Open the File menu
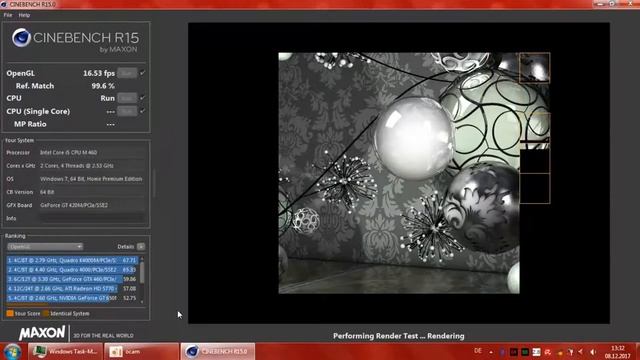Viewport: 640px width, 360px height. (x=8, y=15)
